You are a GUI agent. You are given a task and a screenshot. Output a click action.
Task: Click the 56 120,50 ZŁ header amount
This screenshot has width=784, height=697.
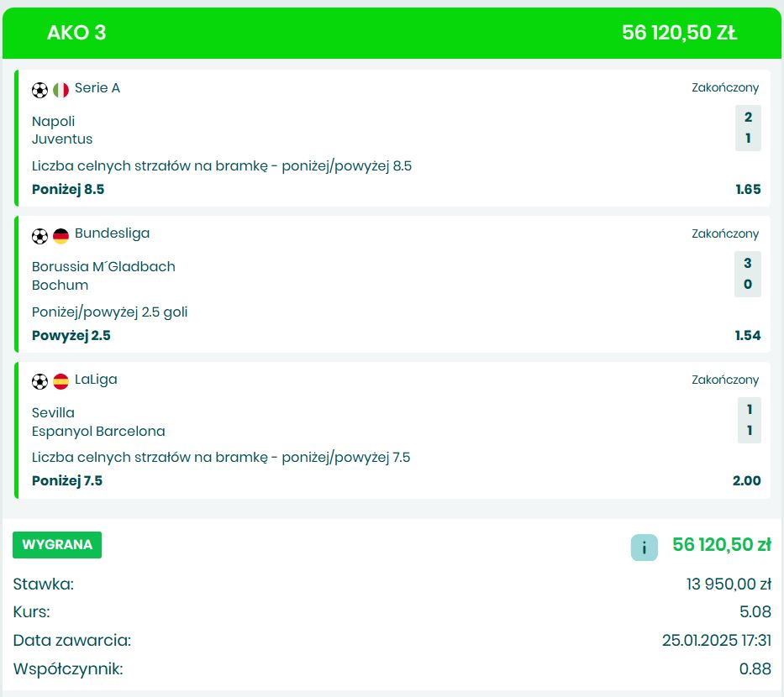coord(679,33)
